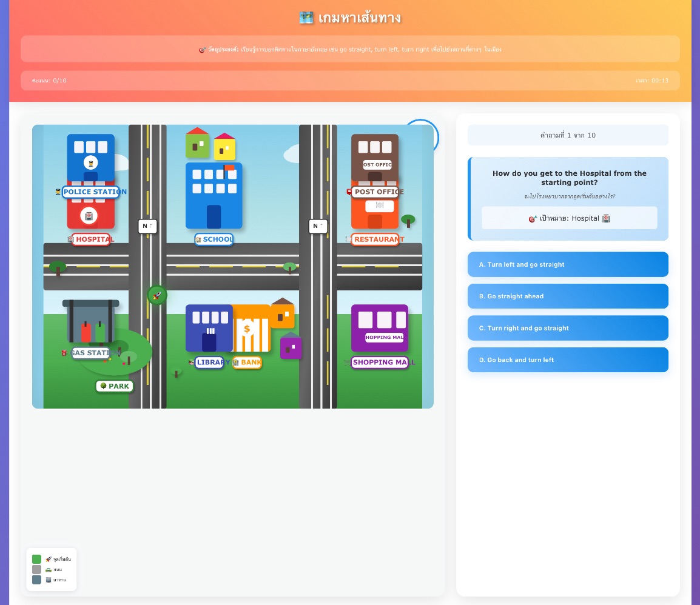Click the Library building

click(209, 327)
